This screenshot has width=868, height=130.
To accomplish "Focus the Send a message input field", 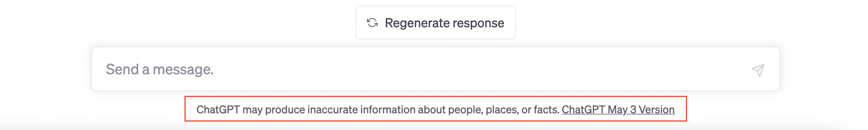I will tap(435, 69).
